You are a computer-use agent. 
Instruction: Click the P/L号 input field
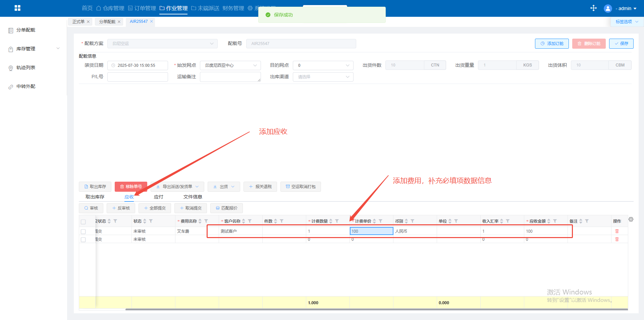point(138,77)
